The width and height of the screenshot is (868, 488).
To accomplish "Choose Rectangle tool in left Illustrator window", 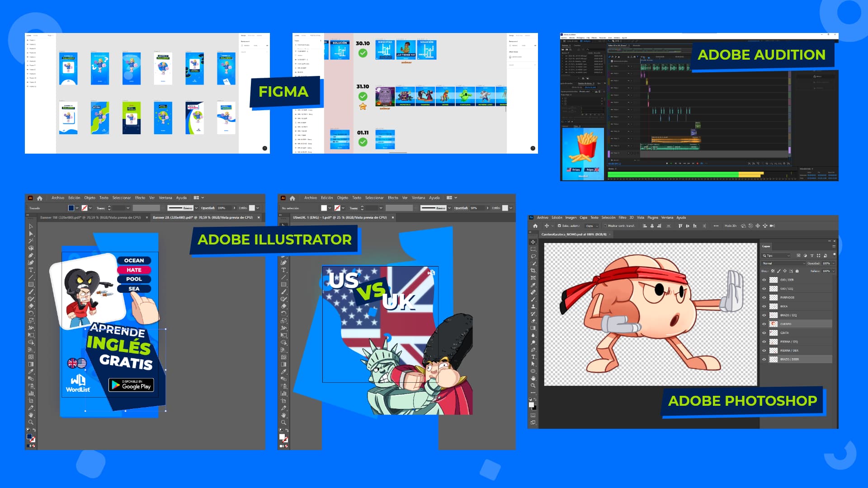I will click(31, 284).
